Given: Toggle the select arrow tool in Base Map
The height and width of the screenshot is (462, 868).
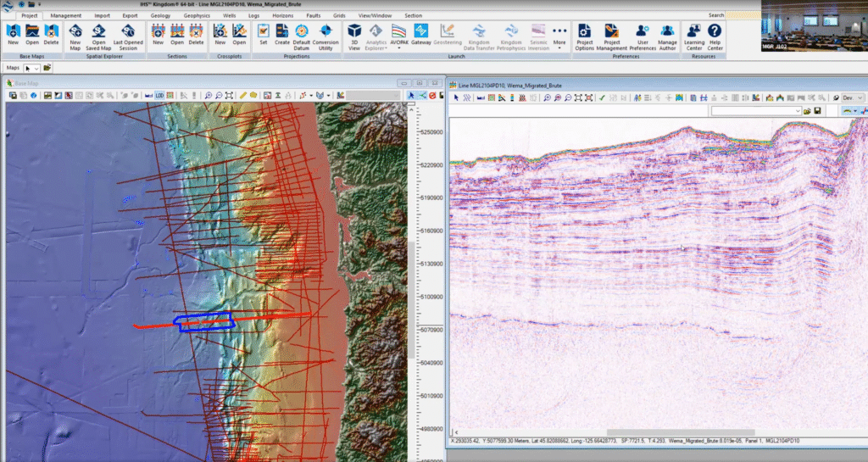Looking at the screenshot, I should point(411,96).
